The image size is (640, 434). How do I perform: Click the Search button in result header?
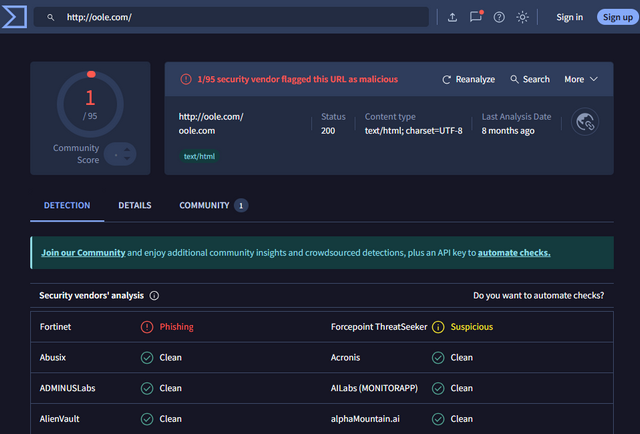point(530,79)
